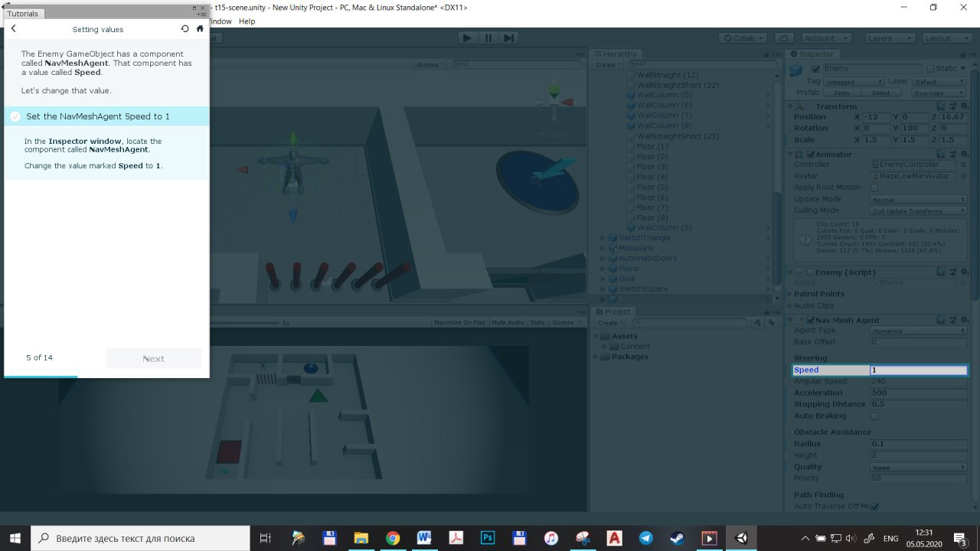
Task: Open Word from the taskbar
Action: 424,538
